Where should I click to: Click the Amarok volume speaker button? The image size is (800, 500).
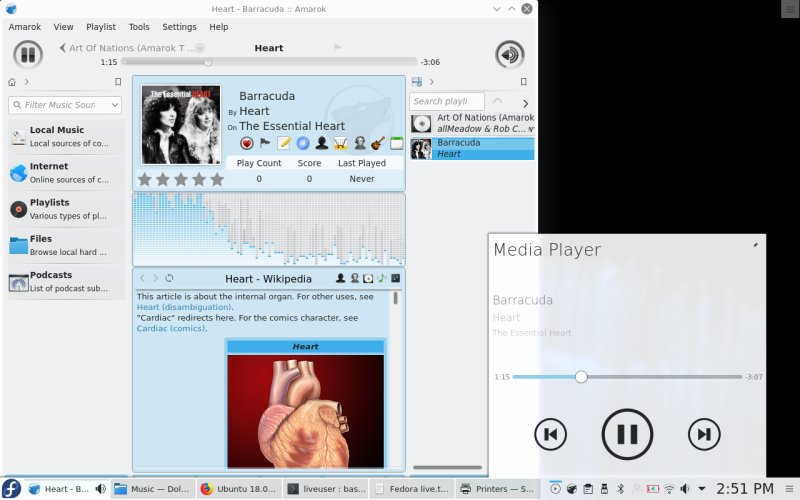pyautogui.click(x=509, y=54)
